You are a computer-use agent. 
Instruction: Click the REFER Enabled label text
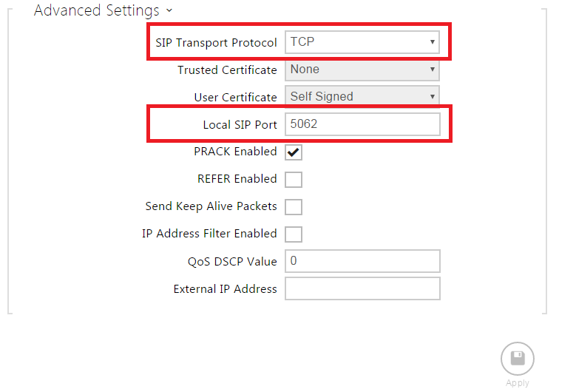point(237,179)
